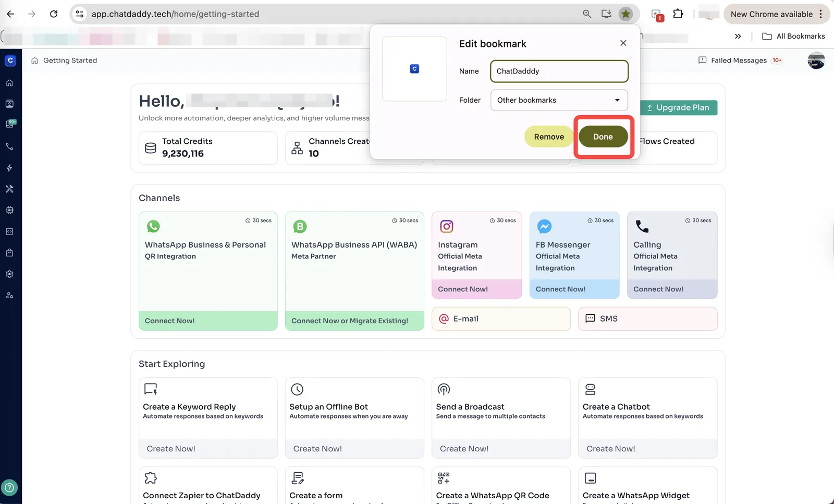This screenshot has height=504, width=834.
Task: Click the help question mark icon
Action: 9,488
